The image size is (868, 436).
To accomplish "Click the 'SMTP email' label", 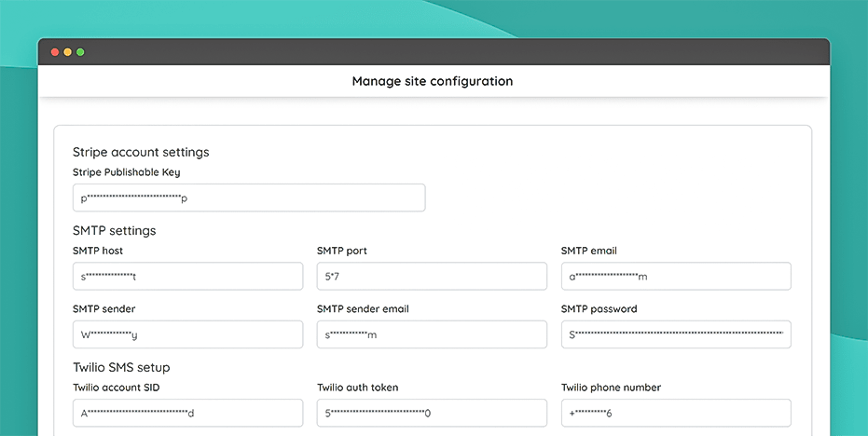I will click(589, 251).
